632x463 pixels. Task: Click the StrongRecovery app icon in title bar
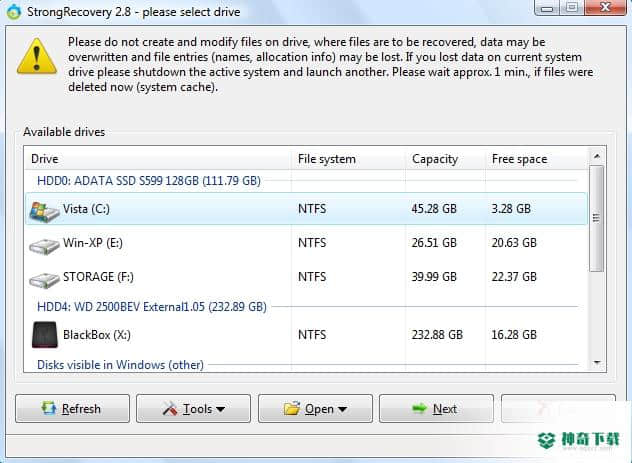(14, 12)
